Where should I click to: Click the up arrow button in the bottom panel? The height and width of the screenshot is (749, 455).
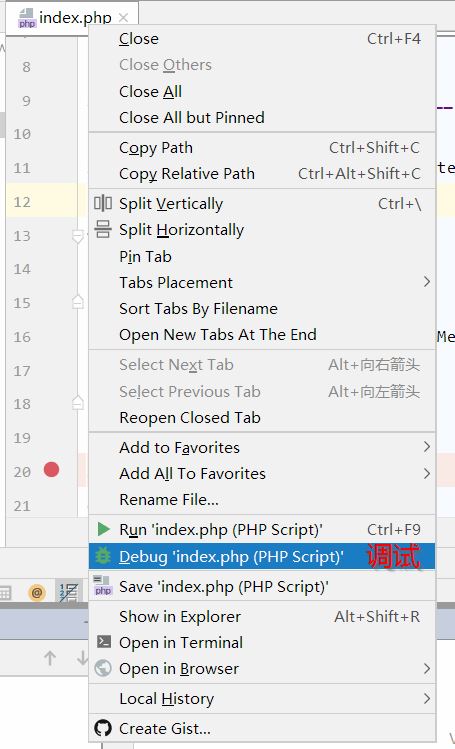(x=50, y=658)
